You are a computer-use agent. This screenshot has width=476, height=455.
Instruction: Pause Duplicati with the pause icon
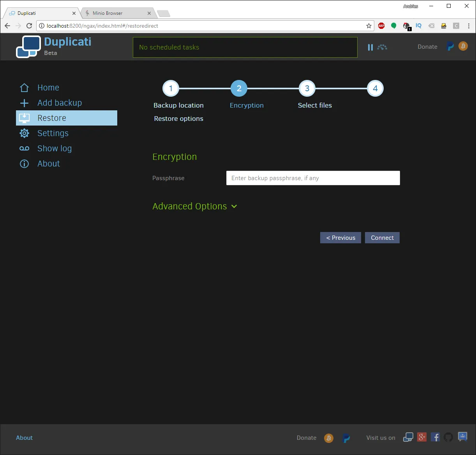[x=370, y=47]
